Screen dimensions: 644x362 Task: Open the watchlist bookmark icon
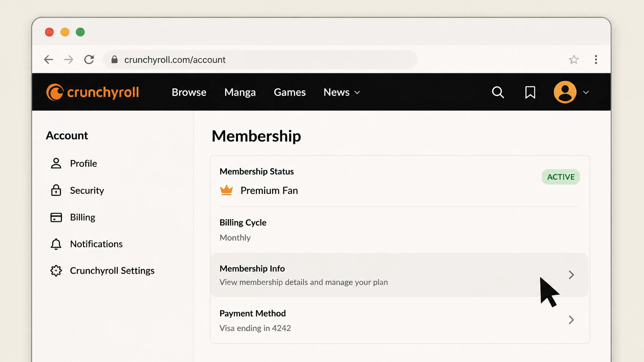(530, 92)
